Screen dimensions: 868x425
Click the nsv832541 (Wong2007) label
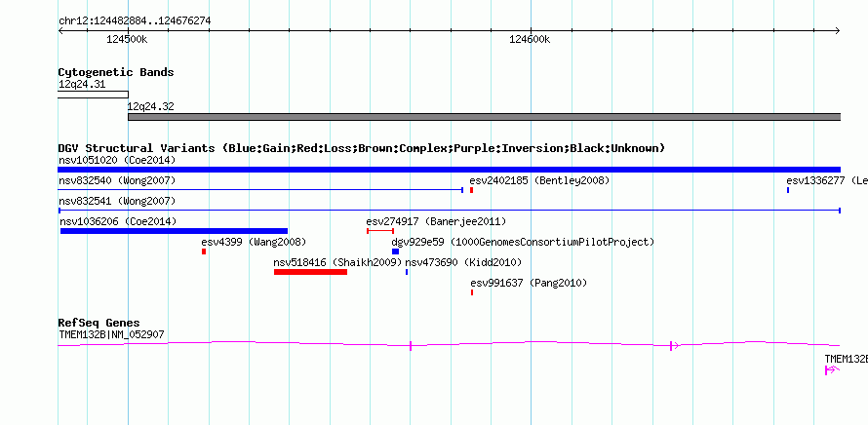117,201
